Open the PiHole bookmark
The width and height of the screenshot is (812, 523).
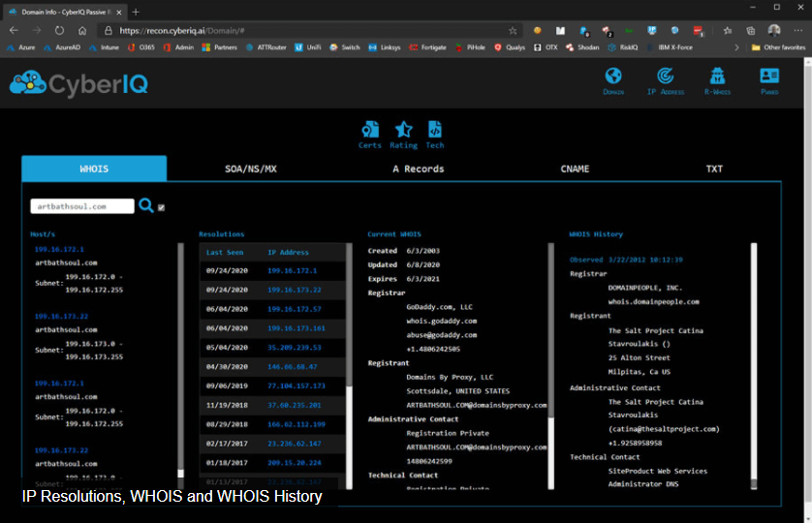coord(470,47)
